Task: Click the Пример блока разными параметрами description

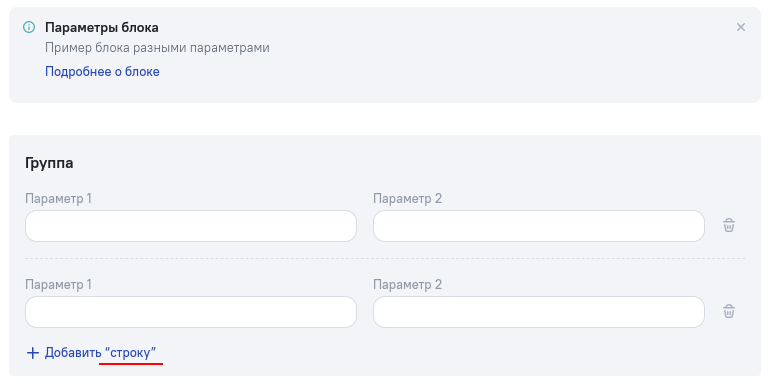Action: (157, 48)
